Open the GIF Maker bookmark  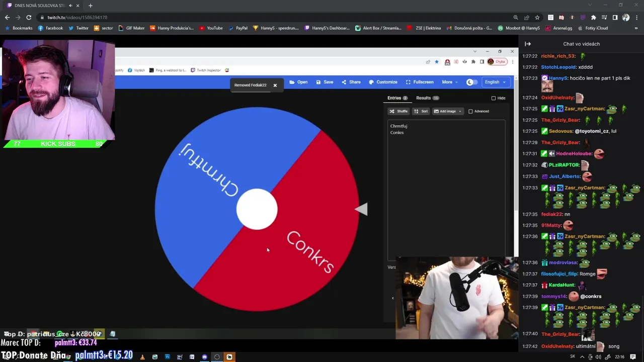[131, 28]
